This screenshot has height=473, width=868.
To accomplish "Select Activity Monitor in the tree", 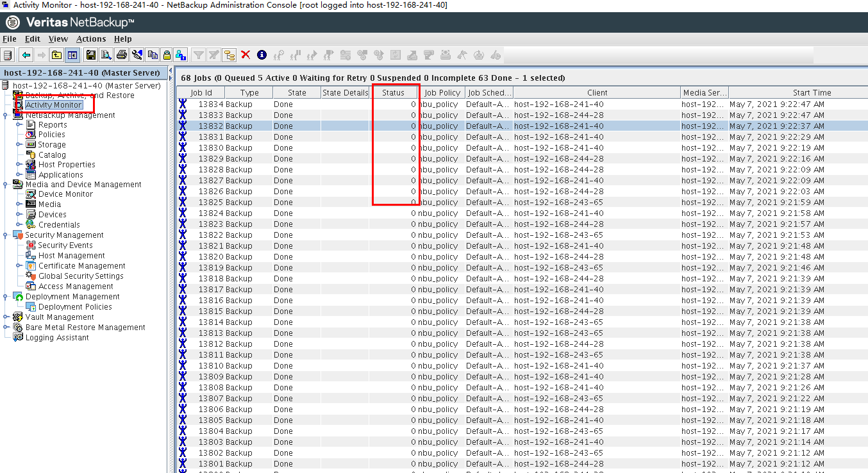I will click(54, 105).
